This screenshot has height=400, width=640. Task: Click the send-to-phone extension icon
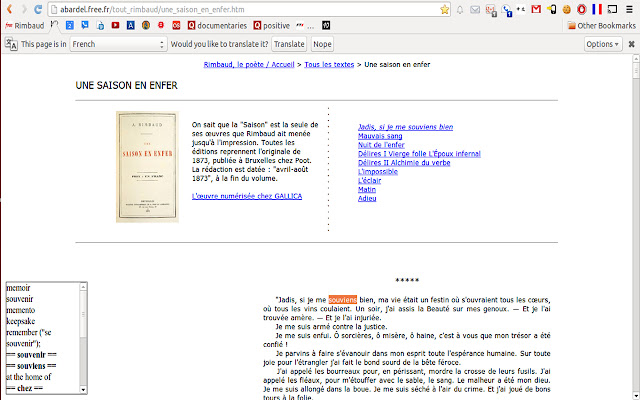click(551, 9)
